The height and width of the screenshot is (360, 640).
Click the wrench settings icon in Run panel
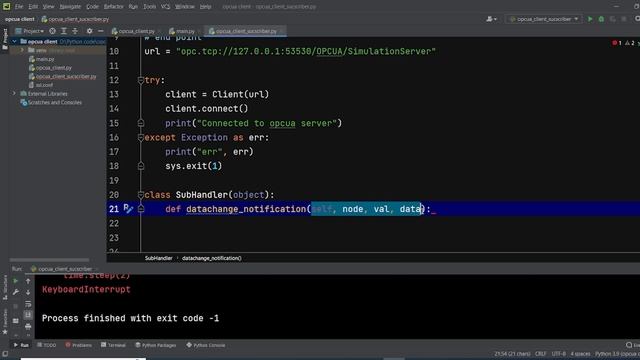16,292
